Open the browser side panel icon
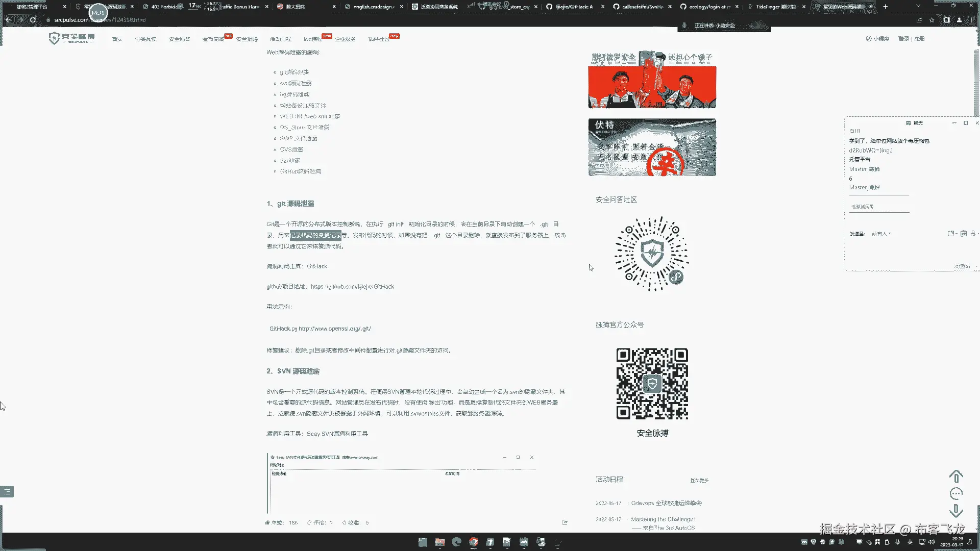 point(947,20)
